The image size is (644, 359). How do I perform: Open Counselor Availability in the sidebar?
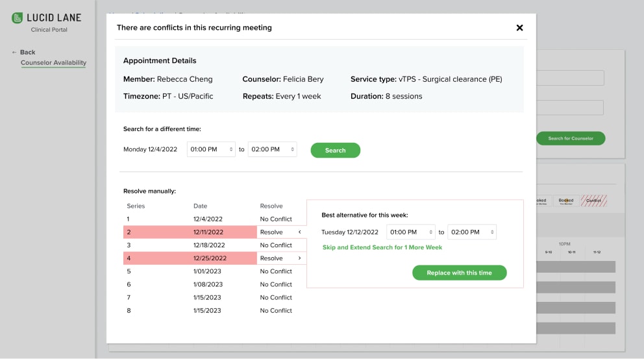coord(53,63)
